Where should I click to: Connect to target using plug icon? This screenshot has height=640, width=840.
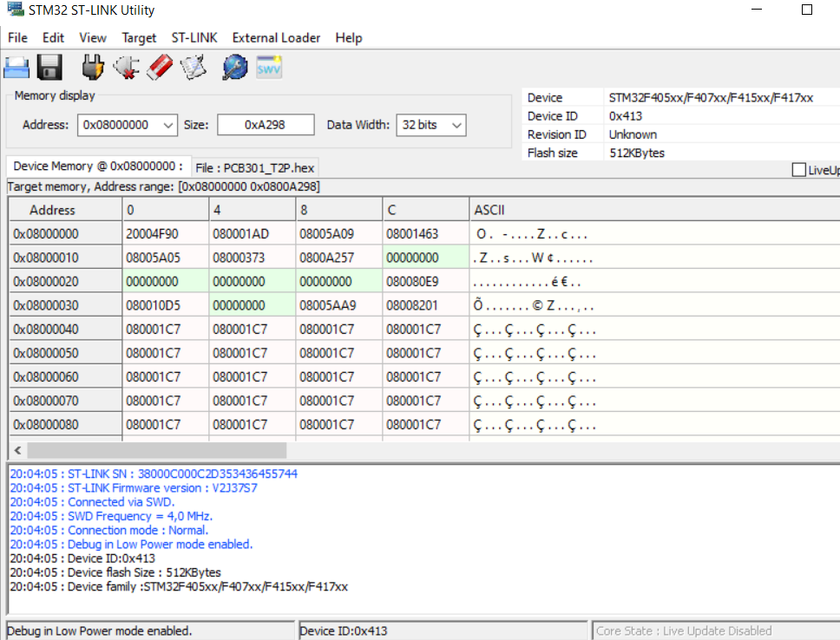pyautogui.click(x=93, y=67)
